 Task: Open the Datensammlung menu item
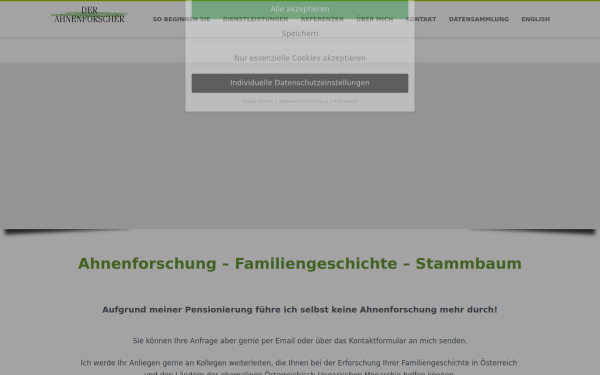pos(479,19)
